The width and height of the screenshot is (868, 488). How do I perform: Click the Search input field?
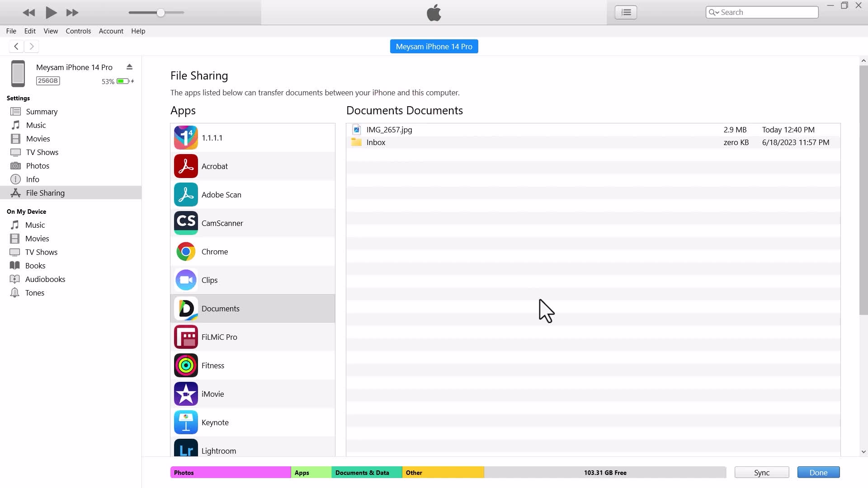pos(762,12)
